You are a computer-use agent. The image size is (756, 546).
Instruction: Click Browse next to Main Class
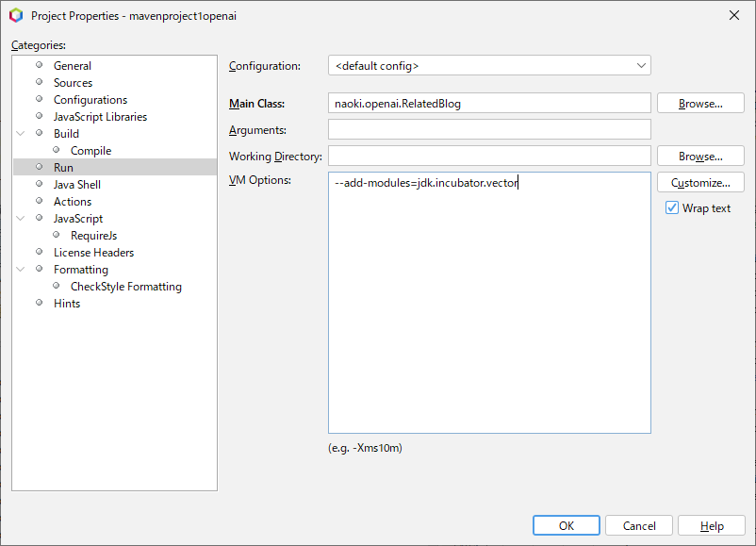tap(700, 103)
